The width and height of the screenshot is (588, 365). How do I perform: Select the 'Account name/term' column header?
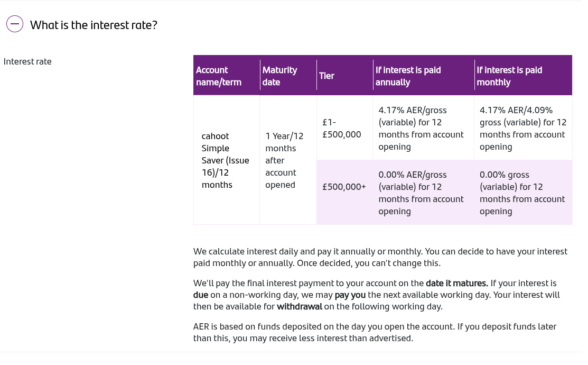pos(227,76)
